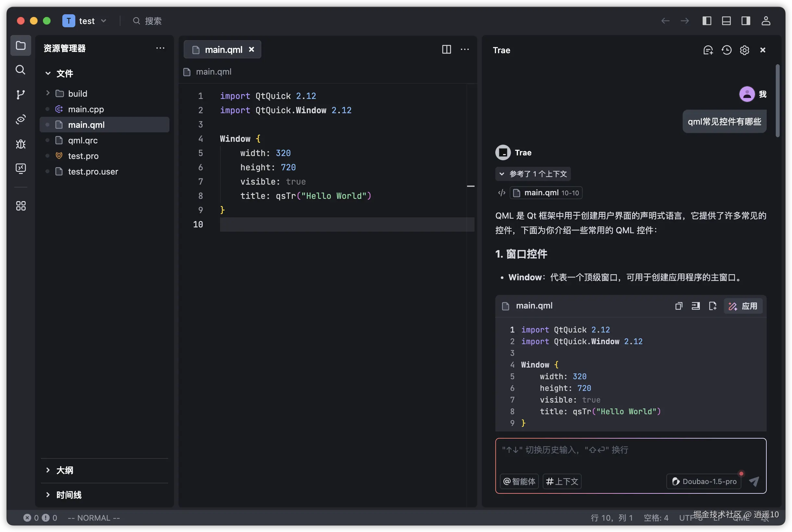Toggle the right side panel layout
Screen dimensions: 792x532
click(x=746, y=21)
